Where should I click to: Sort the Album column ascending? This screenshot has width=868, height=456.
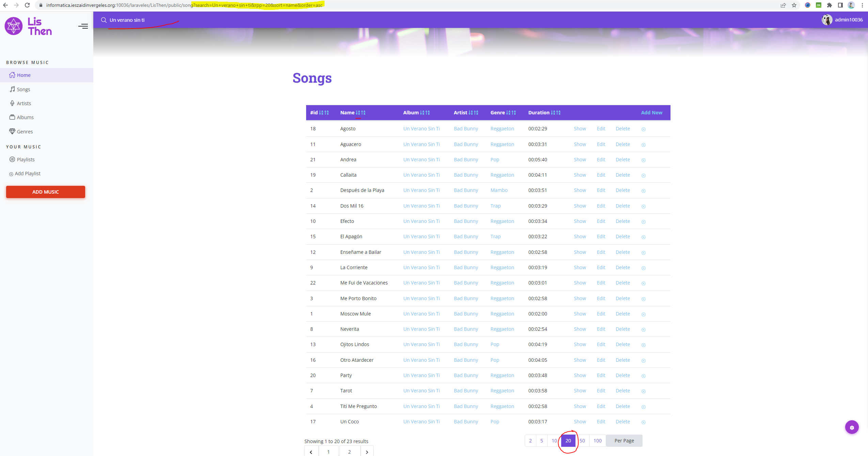coord(422,113)
